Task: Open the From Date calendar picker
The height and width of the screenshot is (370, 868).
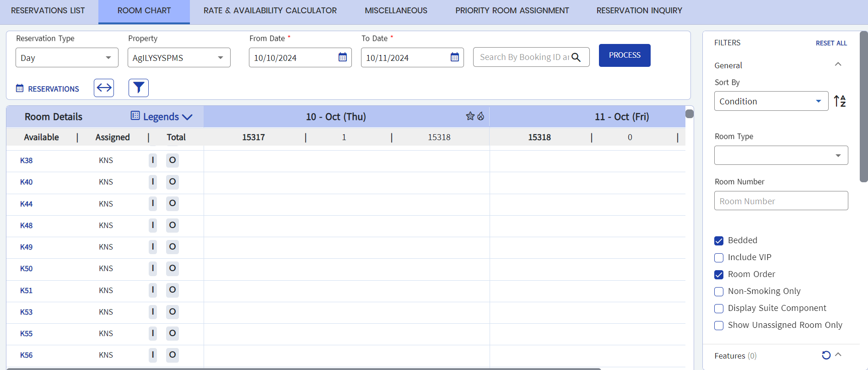Action: click(x=342, y=57)
